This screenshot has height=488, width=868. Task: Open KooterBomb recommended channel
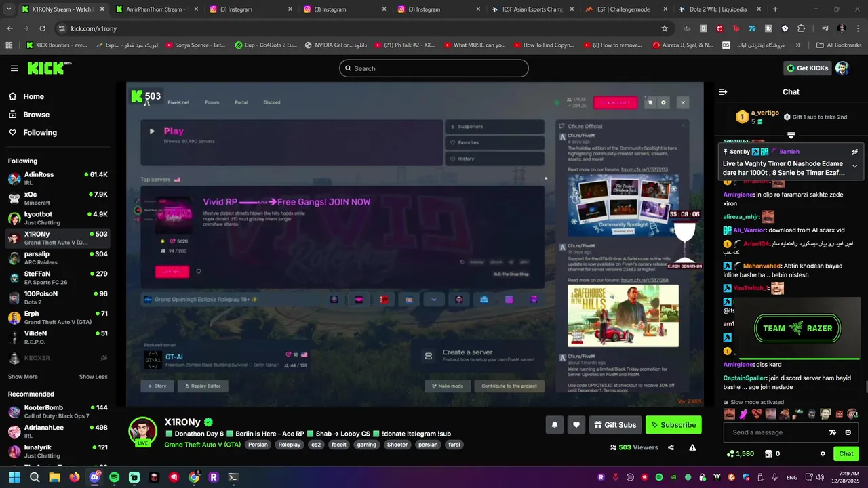click(x=58, y=411)
